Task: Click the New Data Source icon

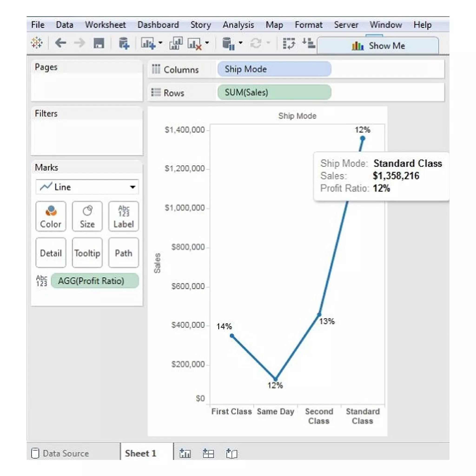Action: coord(124,43)
